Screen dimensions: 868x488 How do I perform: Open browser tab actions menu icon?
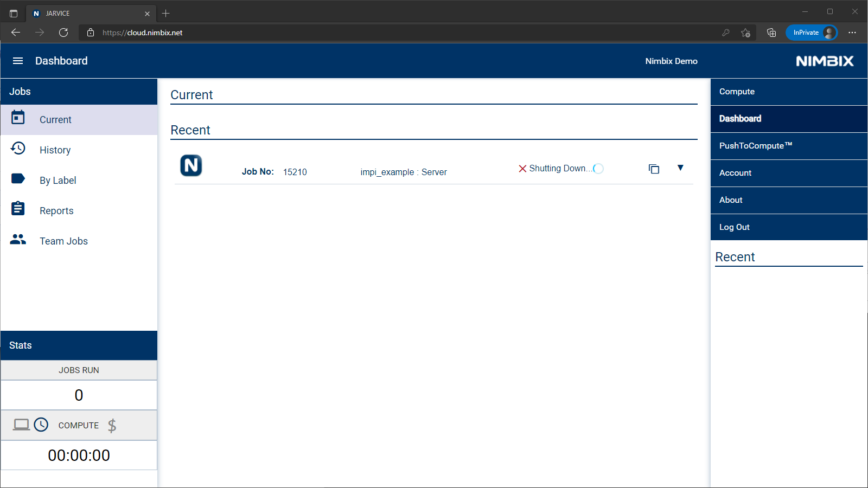(x=14, y=14)
